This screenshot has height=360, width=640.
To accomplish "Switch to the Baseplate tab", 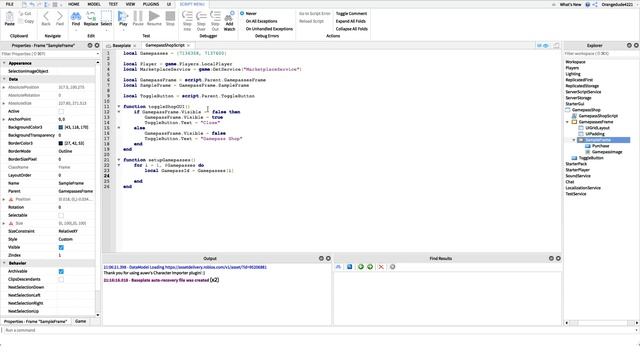I will (122, 46).
